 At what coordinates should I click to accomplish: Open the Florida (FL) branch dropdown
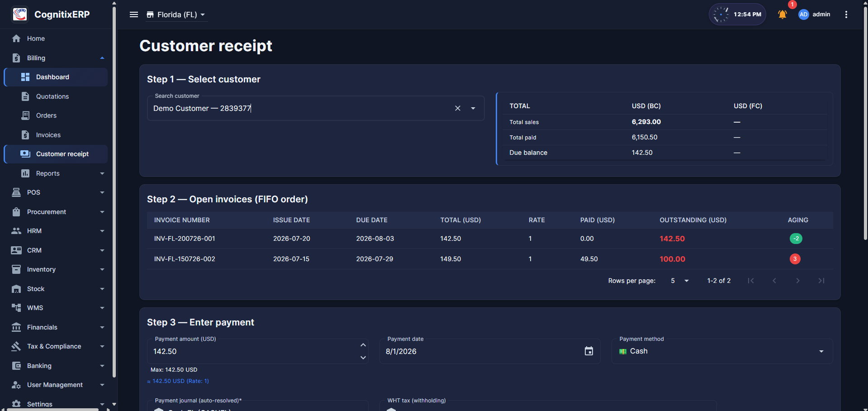point(176,14)
